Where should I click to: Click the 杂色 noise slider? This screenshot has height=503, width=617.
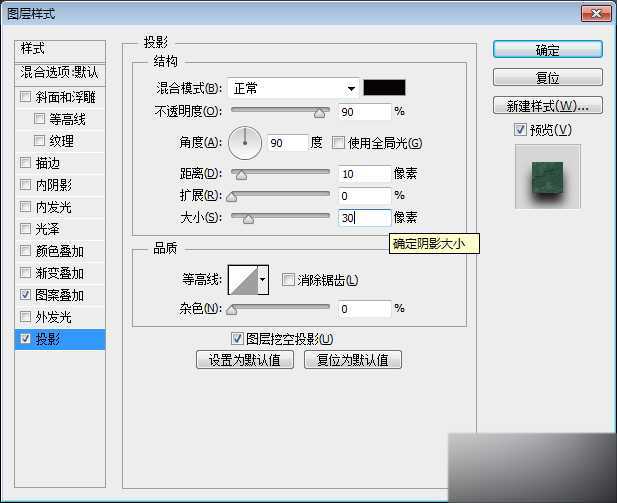280,307
